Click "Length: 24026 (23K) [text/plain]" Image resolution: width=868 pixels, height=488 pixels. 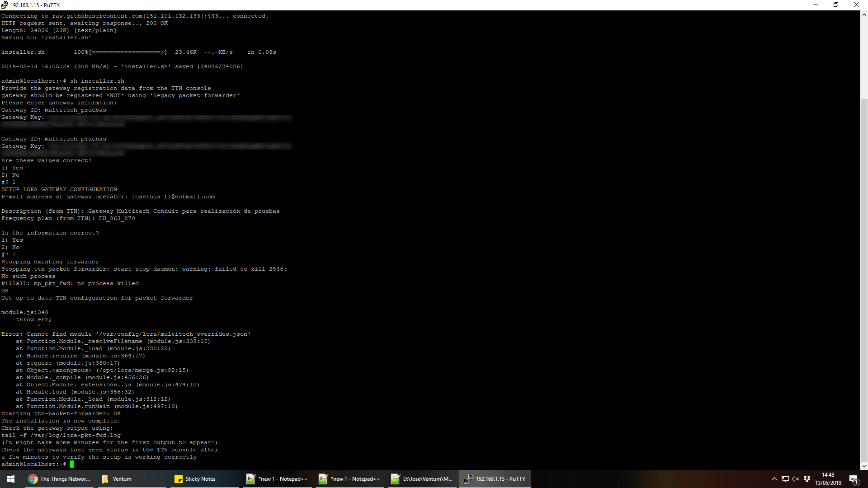[x=59, y=30]
